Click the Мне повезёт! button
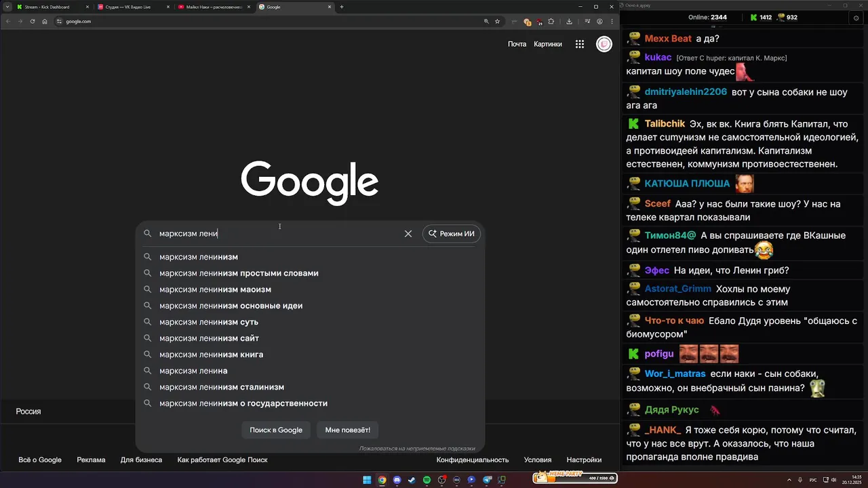Image resolution: width=868 pixels, height=488 pixels. (x=348, y=430)
